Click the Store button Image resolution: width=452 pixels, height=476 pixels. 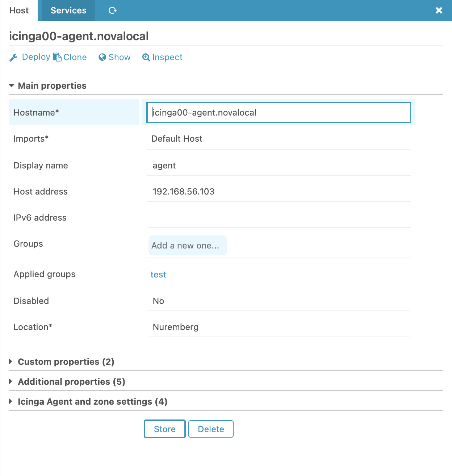point(164,429)
